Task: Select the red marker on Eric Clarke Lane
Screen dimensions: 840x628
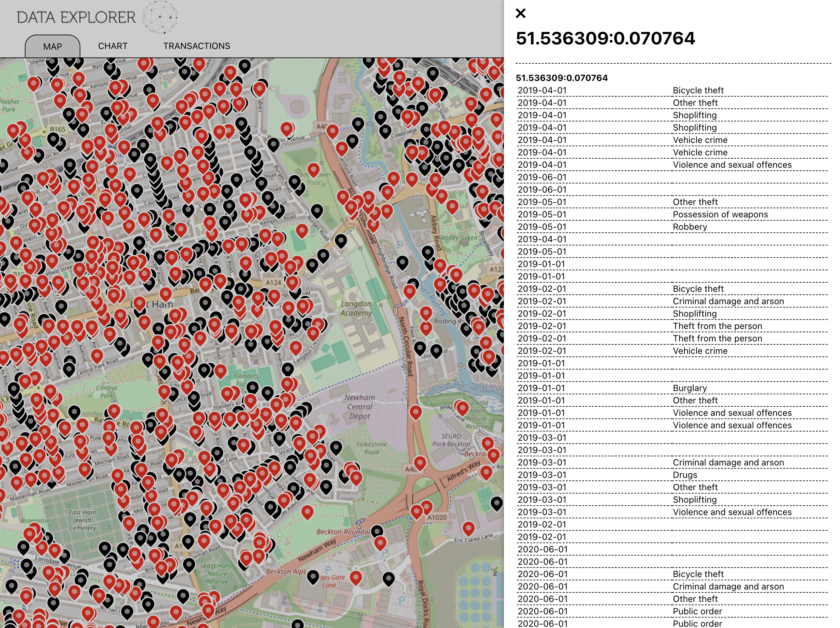Action: coord(468,527)
